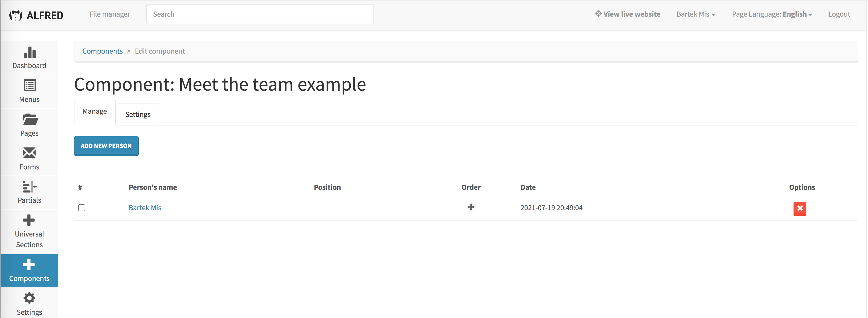Viewport: 868px width, 318px height.
Task: Click the drag-to-reorder icon for Bartek Mis
Action: pos(471,207)
